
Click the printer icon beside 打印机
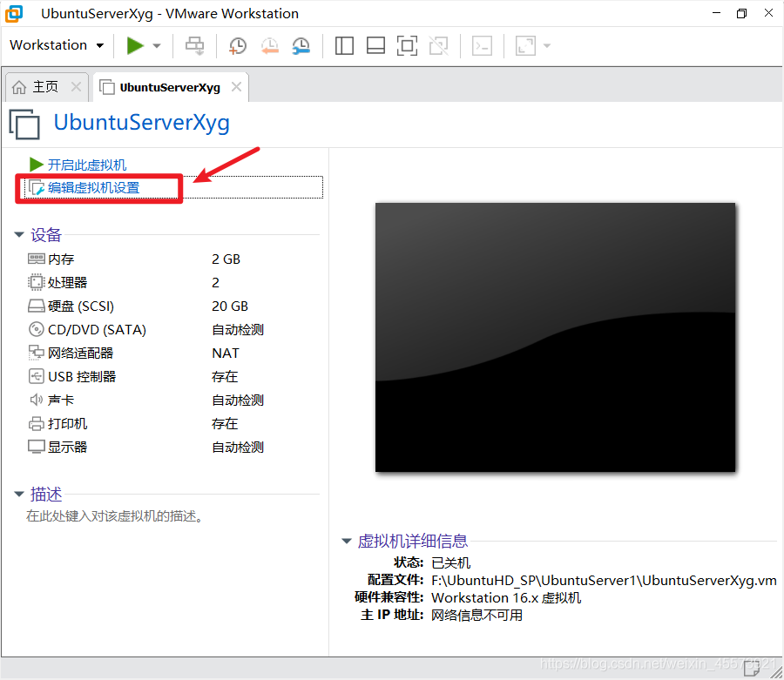pyautogui.click(x=36, y=424)
